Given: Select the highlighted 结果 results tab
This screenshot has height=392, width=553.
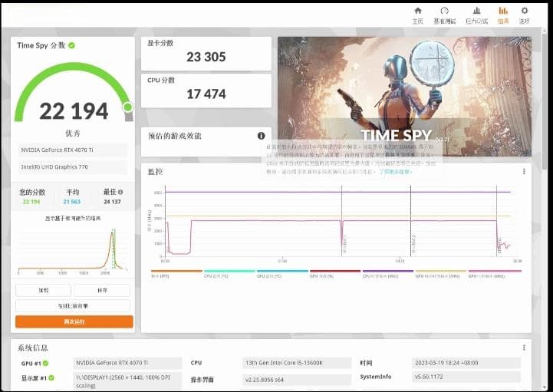Looking at the screenshot, I should [x=503, y=15].
